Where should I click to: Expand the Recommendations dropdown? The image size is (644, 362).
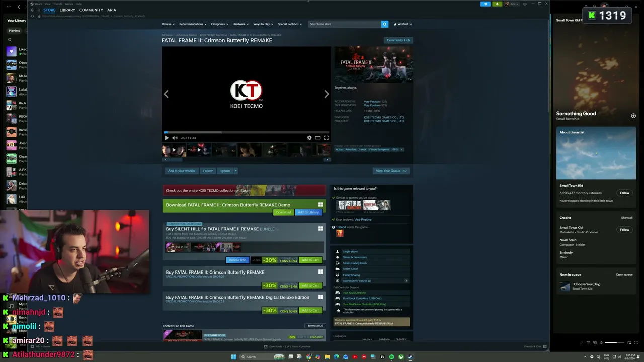pyautogui.click(x=193, y=24)
